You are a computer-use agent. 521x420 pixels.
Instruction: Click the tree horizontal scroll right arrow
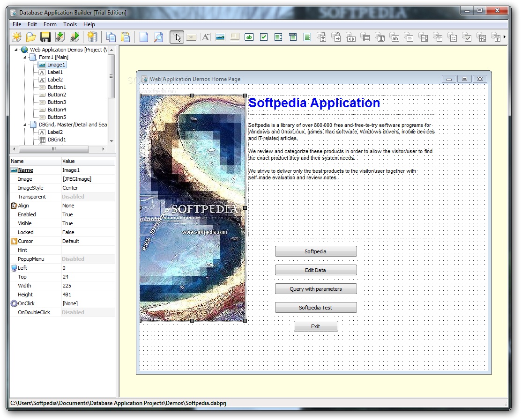(104, 149)
